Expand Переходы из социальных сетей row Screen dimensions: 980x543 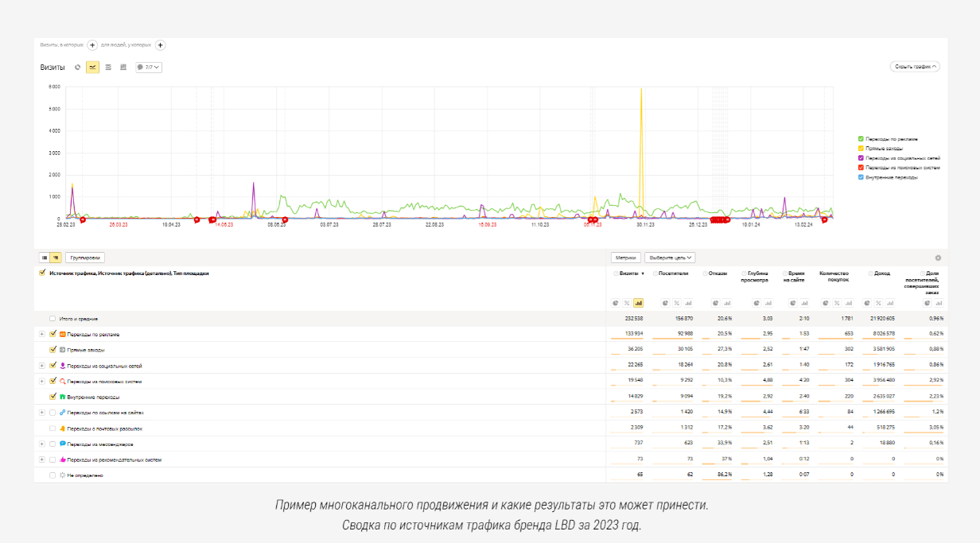42,365
